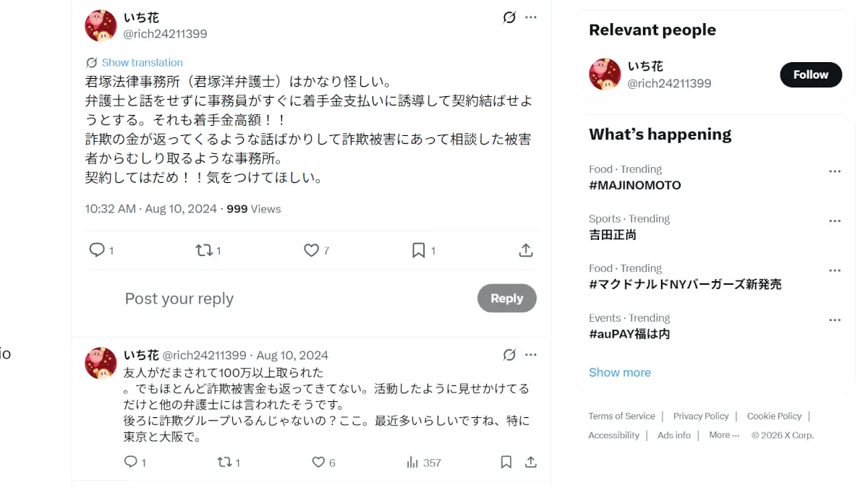Type in the Post your reply field
Screen dimensions: 868x488
pos(289,299)
